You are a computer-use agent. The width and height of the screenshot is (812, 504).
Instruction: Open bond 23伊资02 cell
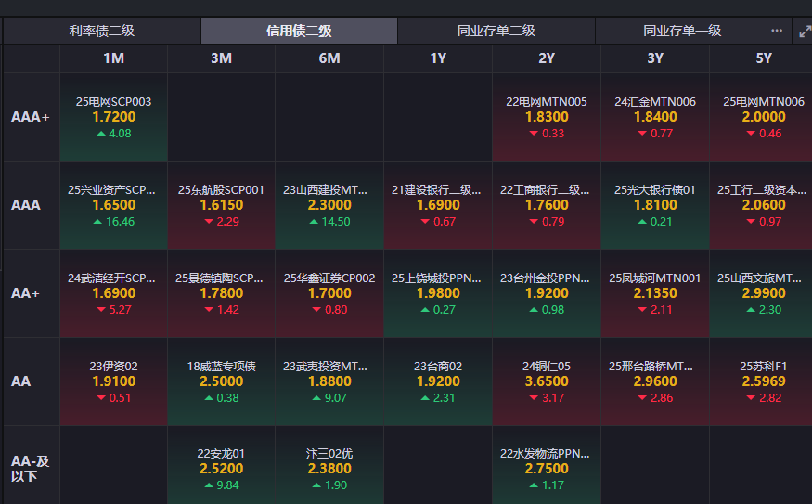pyautogui.click(x=113, y=381)
